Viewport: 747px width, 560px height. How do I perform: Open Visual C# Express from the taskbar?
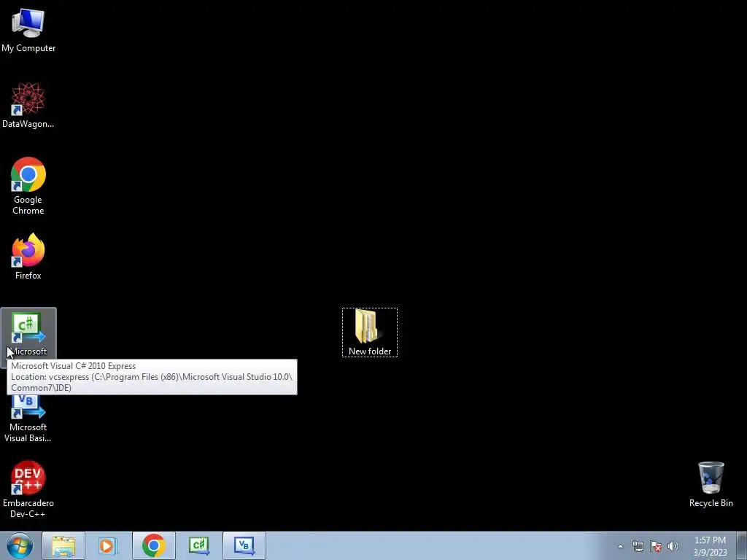coord(198,545)
